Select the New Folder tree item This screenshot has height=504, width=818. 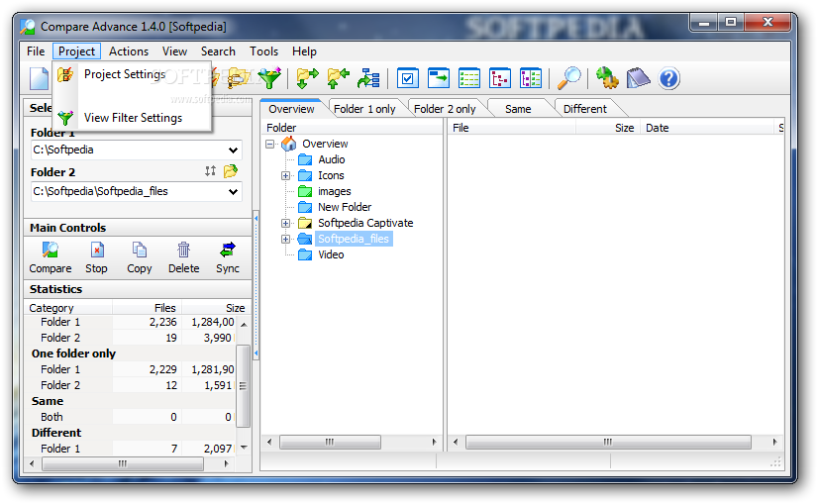click(x=345, y=207)
